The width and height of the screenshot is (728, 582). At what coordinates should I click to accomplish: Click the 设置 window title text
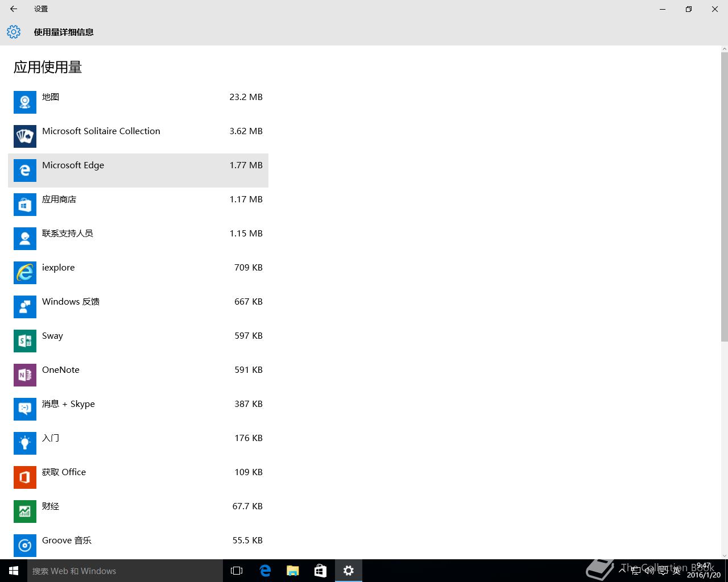[41, 9]
